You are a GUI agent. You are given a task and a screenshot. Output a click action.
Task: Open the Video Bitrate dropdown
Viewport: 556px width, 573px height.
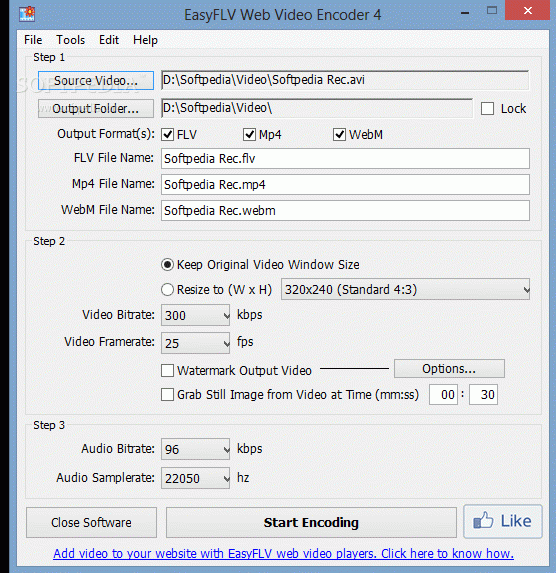196,315
